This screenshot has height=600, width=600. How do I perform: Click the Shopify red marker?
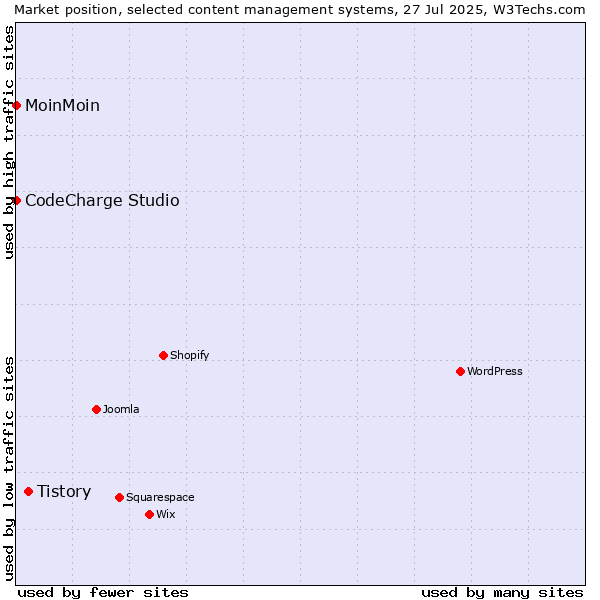[163, 355]
